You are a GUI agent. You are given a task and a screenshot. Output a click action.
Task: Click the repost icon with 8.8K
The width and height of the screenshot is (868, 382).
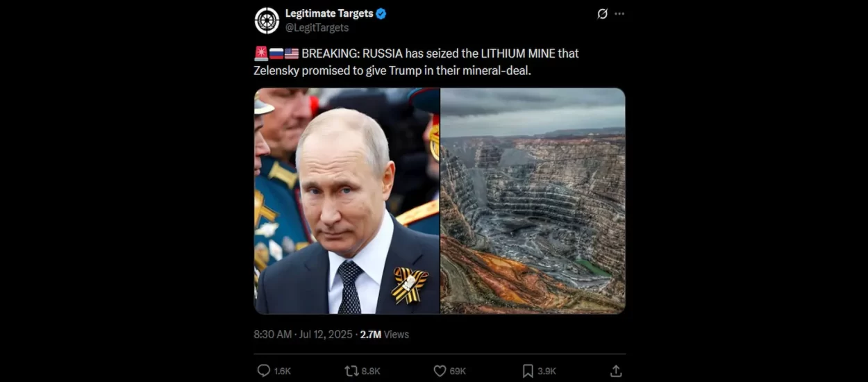(x=351, y=371)
